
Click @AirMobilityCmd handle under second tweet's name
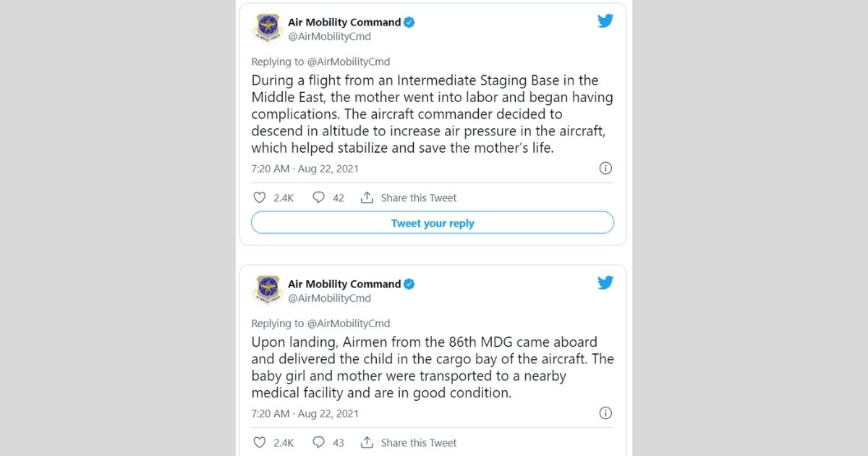click(x=329, y=298)
